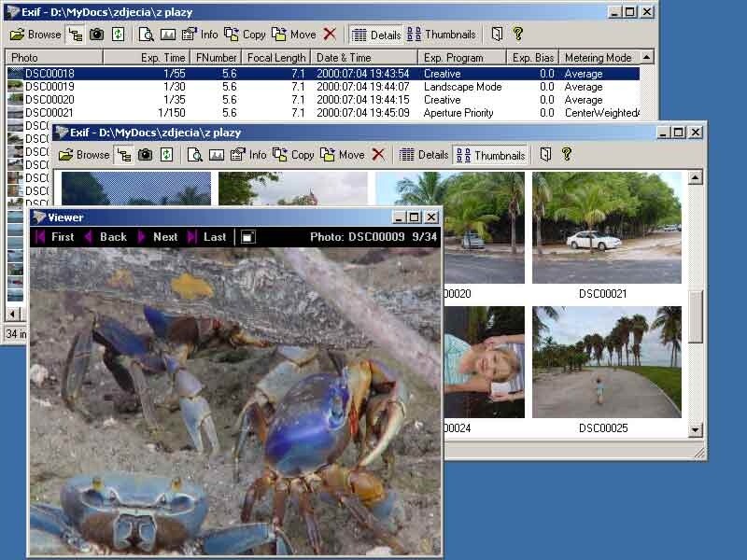Click the Exp. Program column header
The width and height of the screenshot is (747, 560).
click(462, 56)
